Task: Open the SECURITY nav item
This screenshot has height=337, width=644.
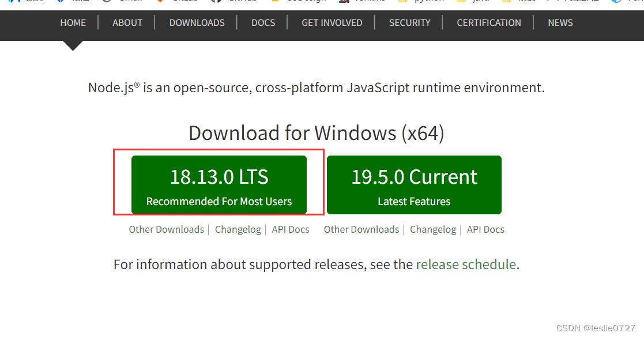Action: click(x=410, y=22)
